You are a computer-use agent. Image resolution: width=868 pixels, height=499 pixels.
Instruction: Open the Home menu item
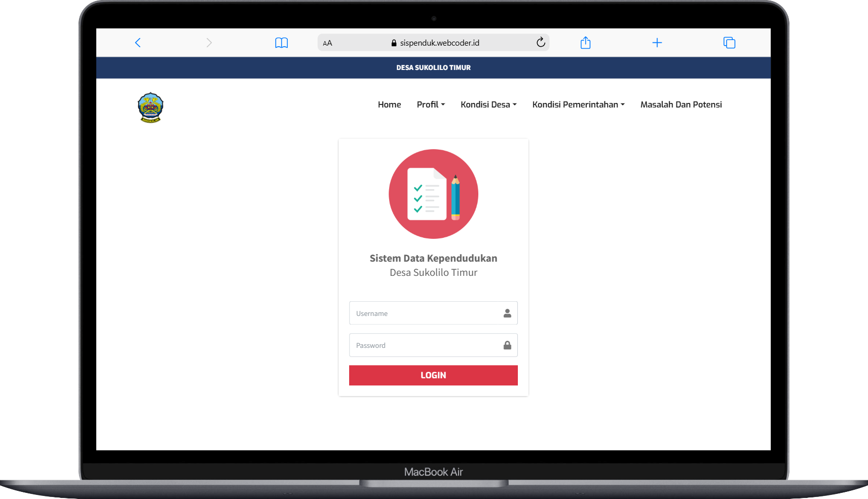(x=389, y=104)
